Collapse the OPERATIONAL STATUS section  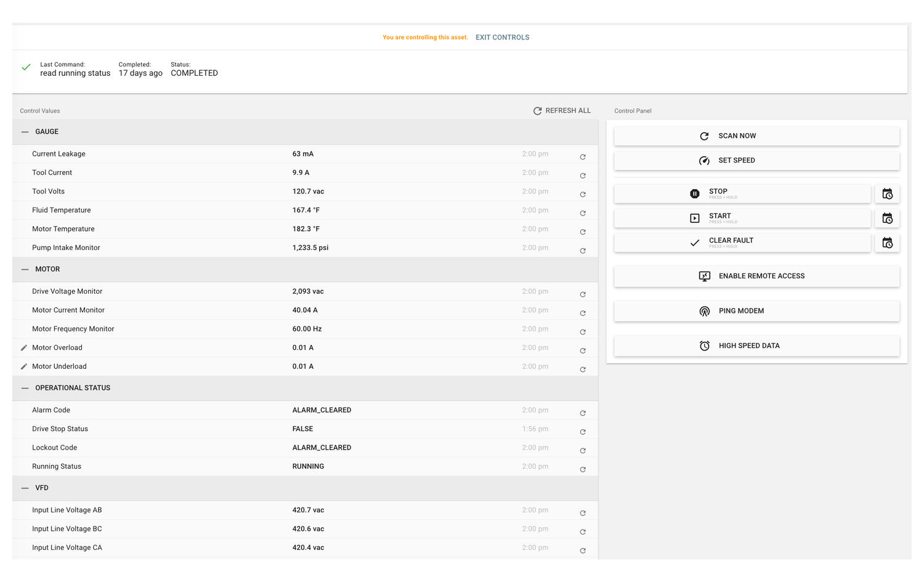point(25,388)
